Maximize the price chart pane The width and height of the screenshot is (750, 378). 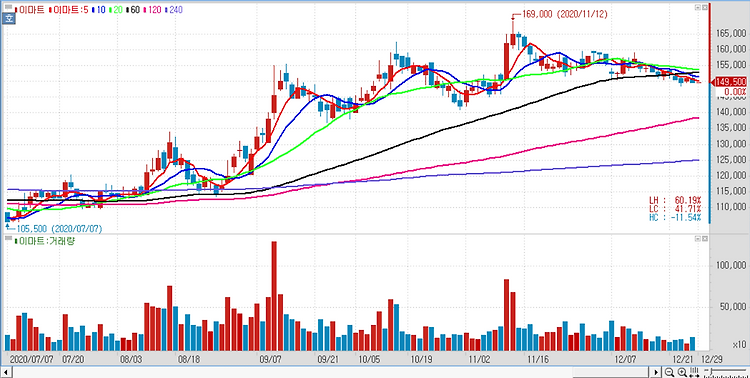pos(704,7)
